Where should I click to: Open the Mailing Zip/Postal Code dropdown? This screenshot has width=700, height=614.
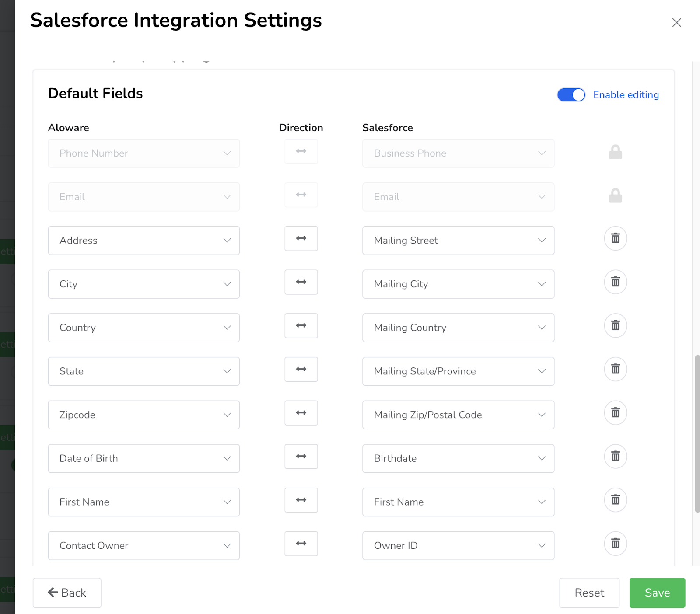(x=458, y=415)
